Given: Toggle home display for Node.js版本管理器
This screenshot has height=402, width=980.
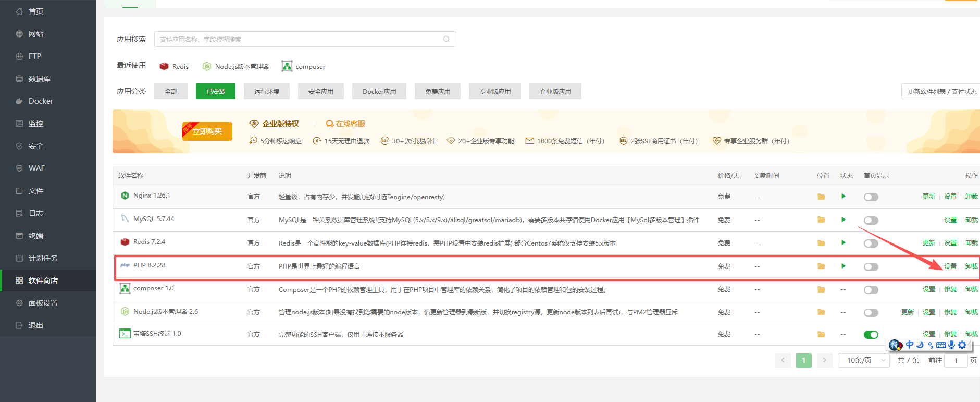Looking at the screenshot, I should click(x=871, y=313).
